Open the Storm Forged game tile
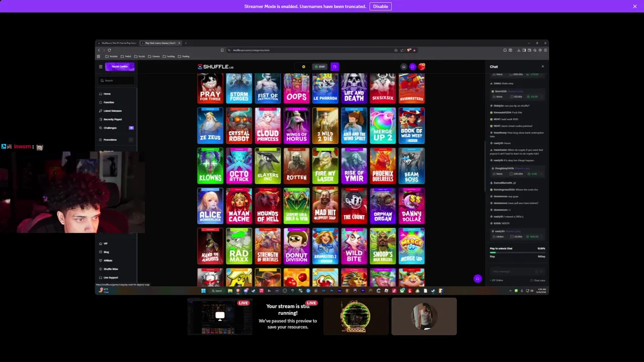 pyautogui.click(x=239, y=88)
